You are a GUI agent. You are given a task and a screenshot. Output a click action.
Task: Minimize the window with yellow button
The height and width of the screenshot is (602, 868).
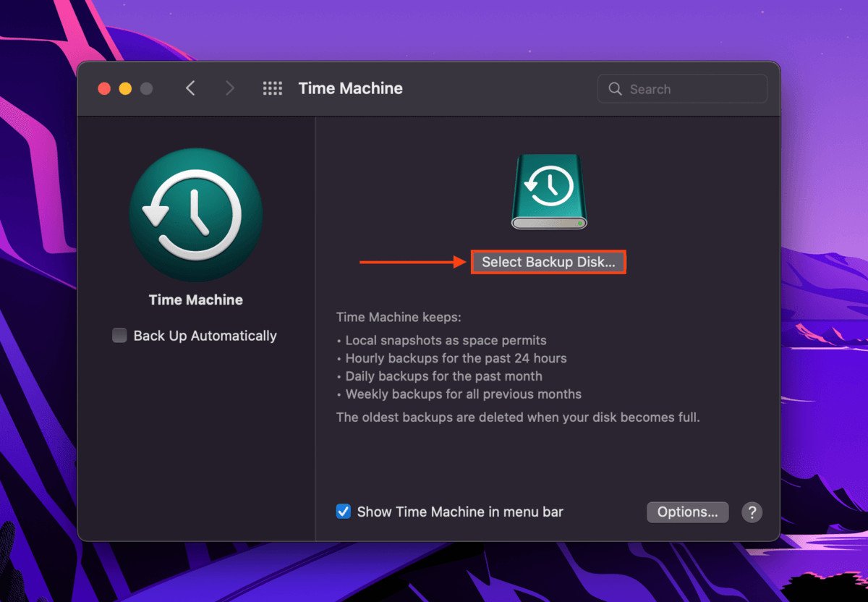coord(125,88)
